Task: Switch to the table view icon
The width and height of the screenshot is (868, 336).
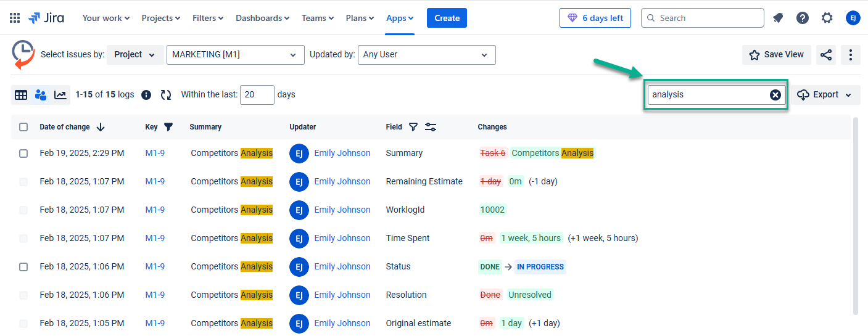Action: tap(21, 95)
